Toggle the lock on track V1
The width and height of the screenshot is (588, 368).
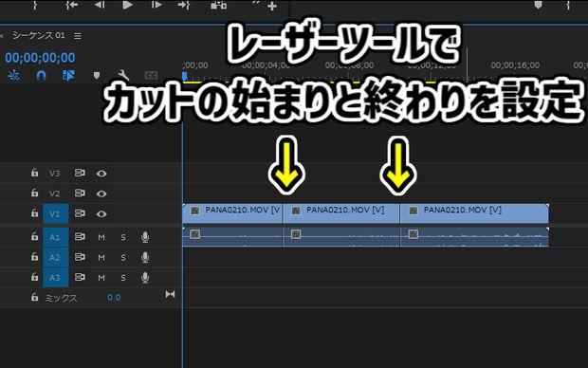(x=34, y=213)
